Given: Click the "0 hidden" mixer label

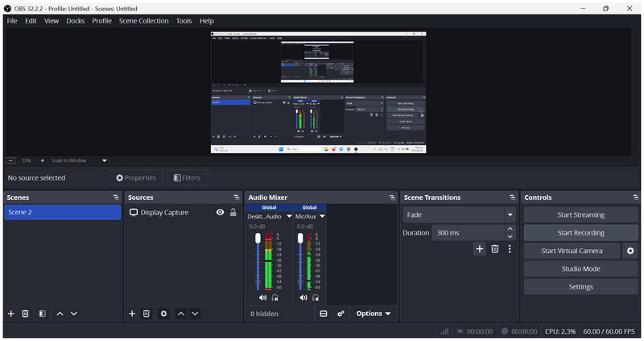Looking at the screenshot, I should click(x=264, y=314).
